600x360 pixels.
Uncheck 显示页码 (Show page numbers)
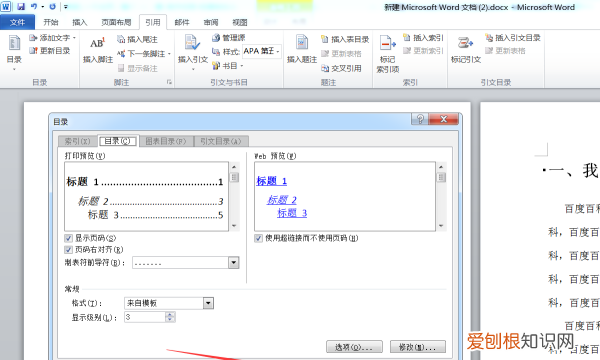(68, 238)
